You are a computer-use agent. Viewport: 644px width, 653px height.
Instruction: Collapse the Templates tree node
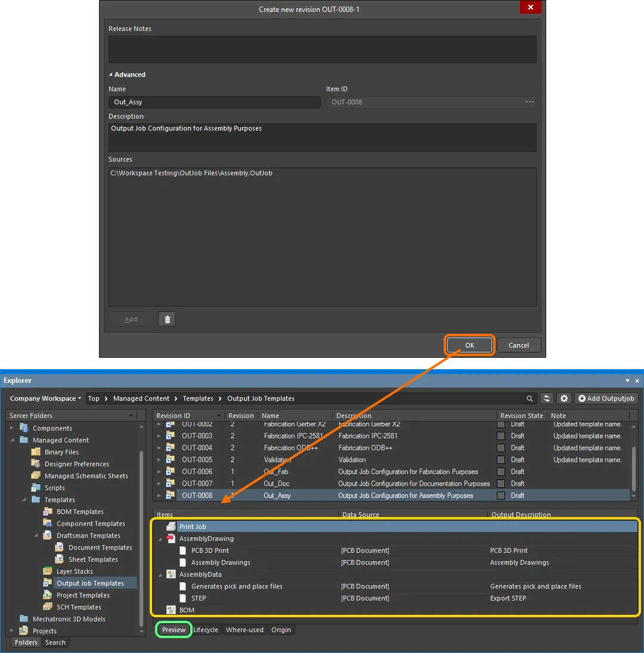tap(24, 499)
